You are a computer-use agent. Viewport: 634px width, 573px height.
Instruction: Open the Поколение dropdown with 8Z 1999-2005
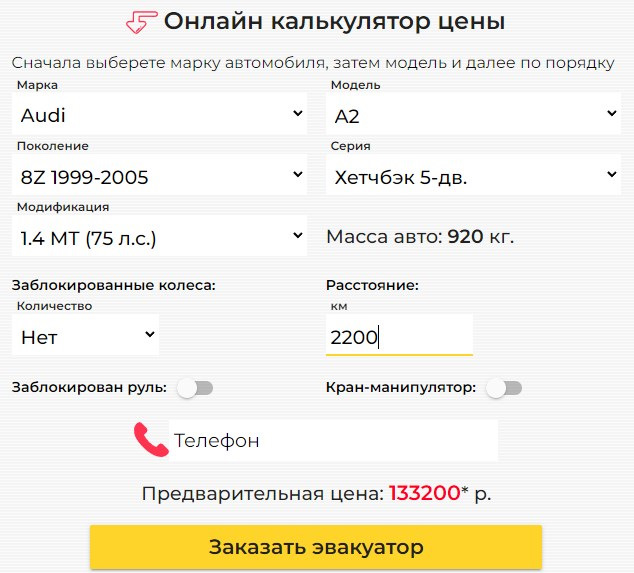tap(161, 177)
